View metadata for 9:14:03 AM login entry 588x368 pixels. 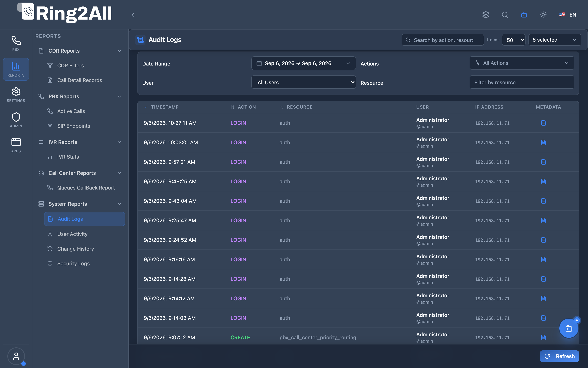[544, 318]
